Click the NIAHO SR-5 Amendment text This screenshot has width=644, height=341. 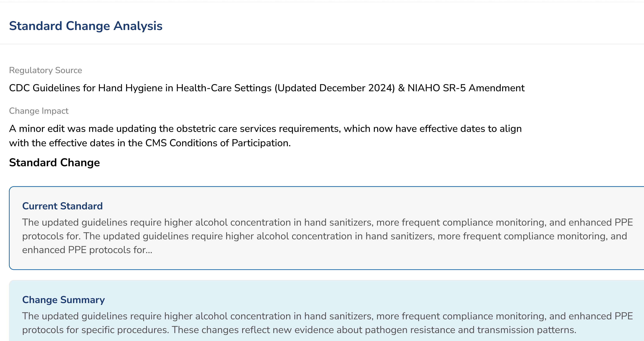click(466, 88)
